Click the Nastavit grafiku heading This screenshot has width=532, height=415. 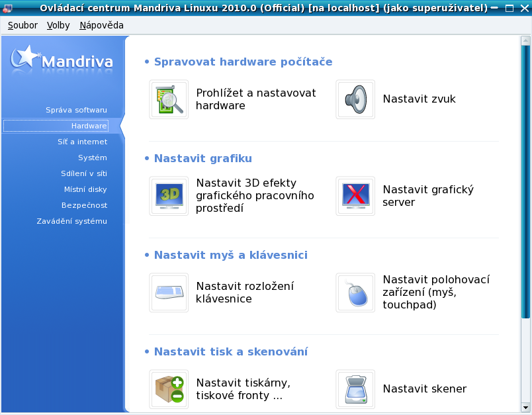pyautogui.click(x=203, y=158)
